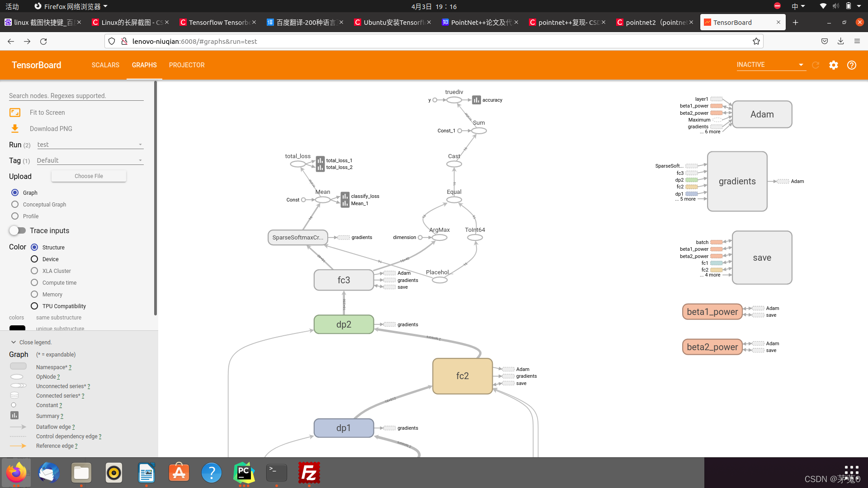The height and width of the screenshot is (488, 868).
Task: Open Ubuntu Software from the dock
Action: pos(179,473)
